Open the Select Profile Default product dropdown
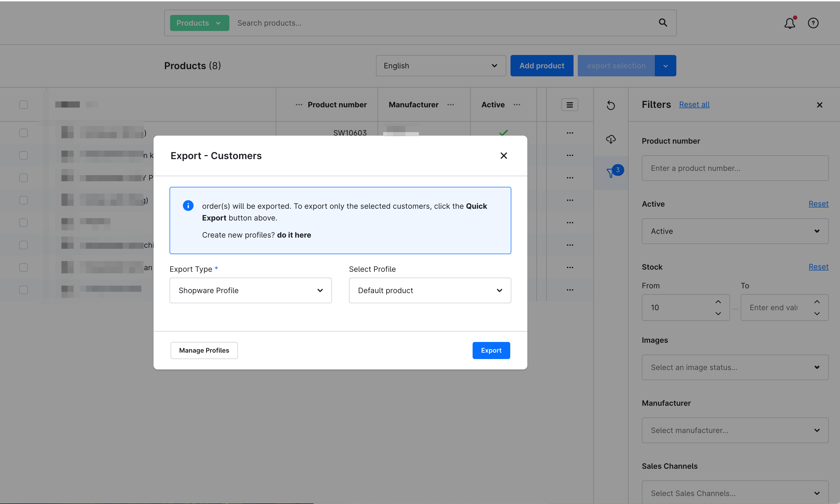 (430, 290)
